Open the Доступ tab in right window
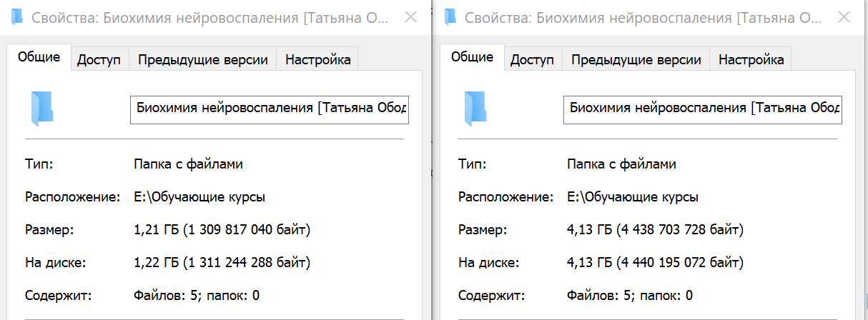 click(532, 60)
